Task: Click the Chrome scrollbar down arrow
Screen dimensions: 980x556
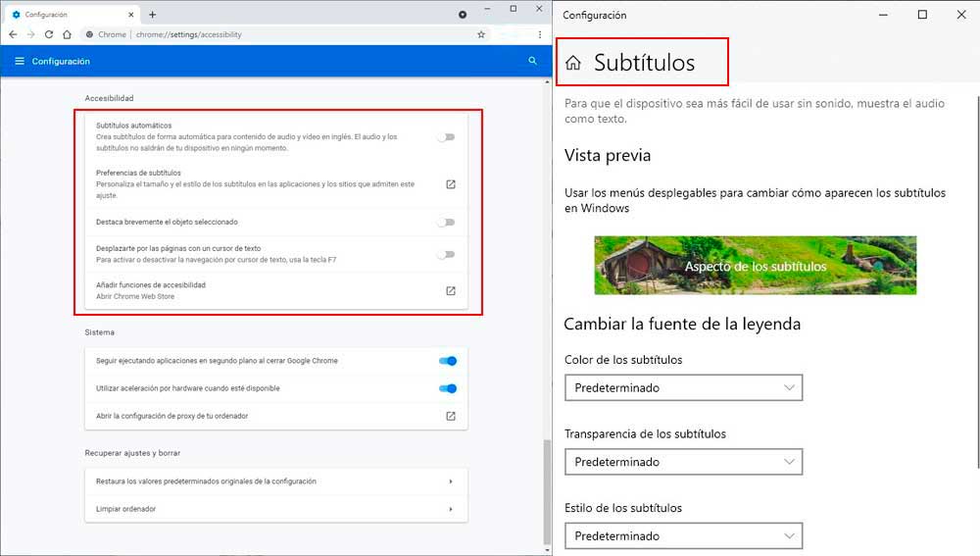Action: [548, 550]
